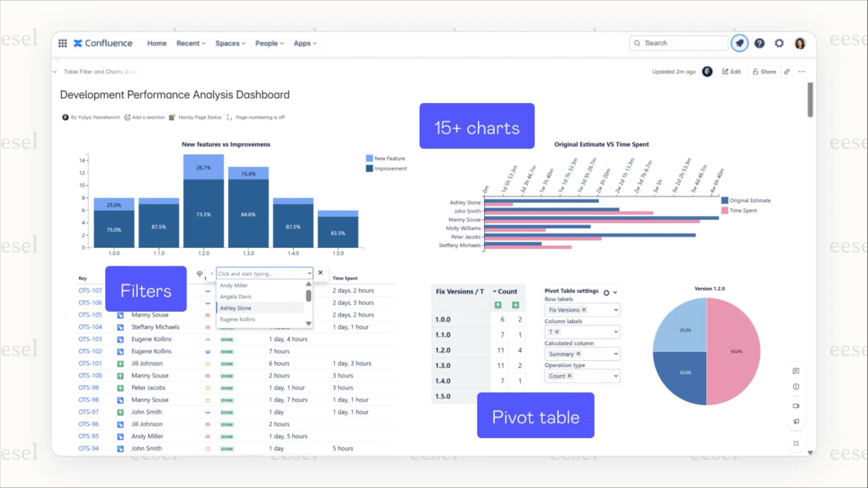Open the page info icon in sidebar
868x488 pixels.
(x=796, y=387)
